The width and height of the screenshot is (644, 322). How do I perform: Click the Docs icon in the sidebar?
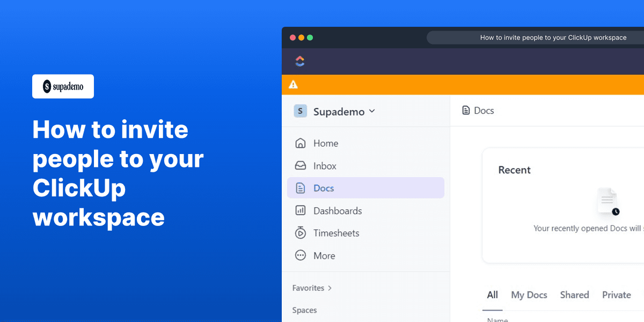point(300,188)
